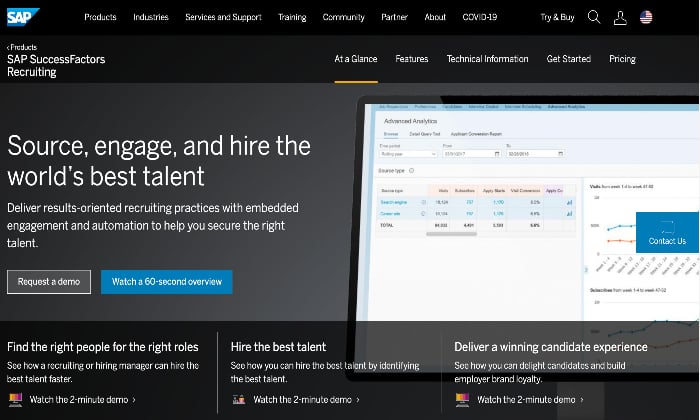Open the Try & Buy link

(557, 17)
